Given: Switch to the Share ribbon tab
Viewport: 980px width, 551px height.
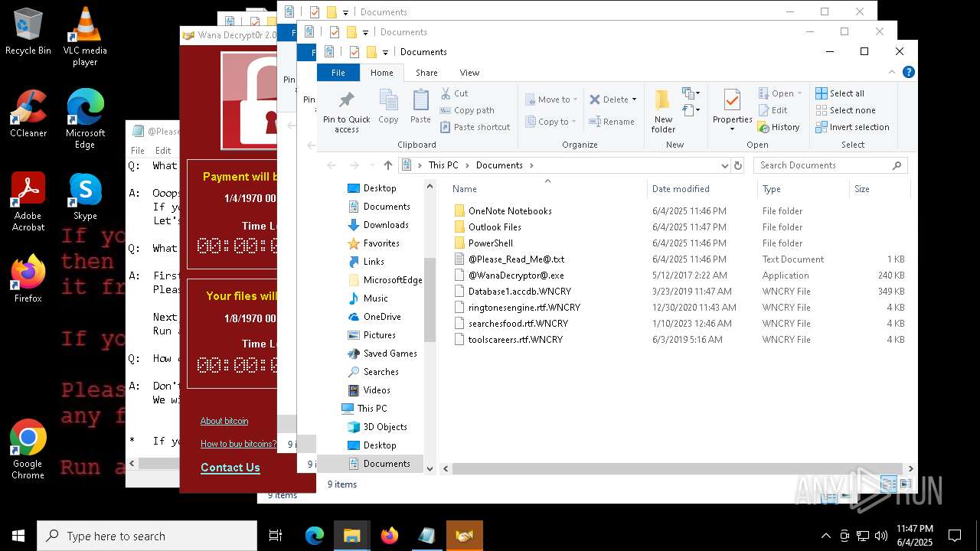Looking at the screenshot, I should (x=426, y=73).
